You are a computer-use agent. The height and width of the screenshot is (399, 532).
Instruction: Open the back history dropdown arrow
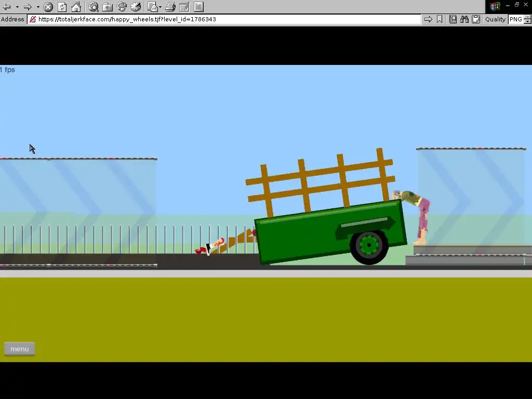point(17,7)
